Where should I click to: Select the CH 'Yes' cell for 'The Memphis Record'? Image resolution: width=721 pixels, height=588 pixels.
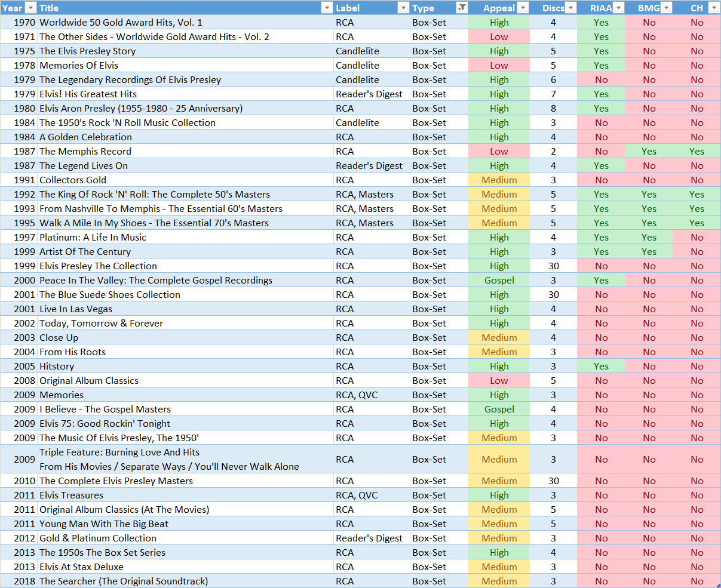[697, 151]
